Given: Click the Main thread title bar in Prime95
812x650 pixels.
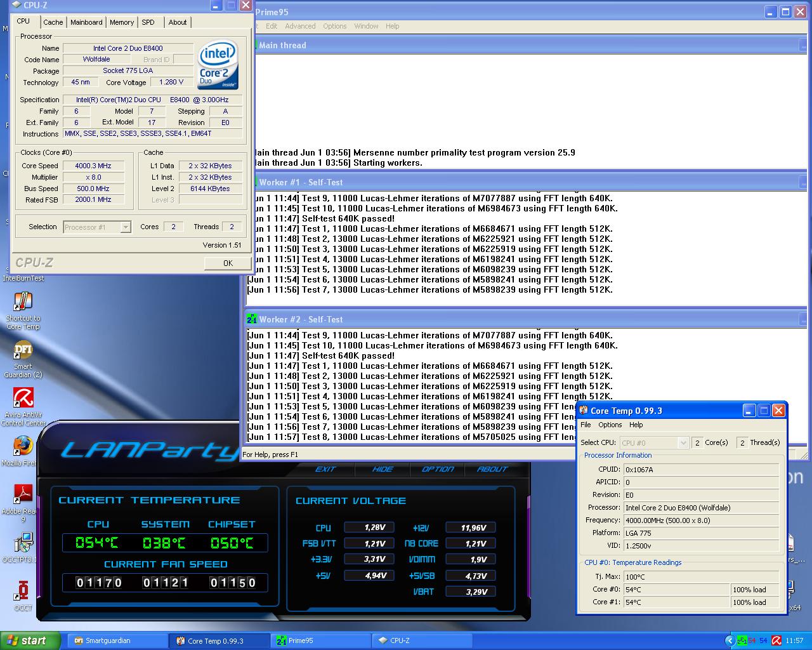Looking at the screenshot, I should [x=527, y=45].
